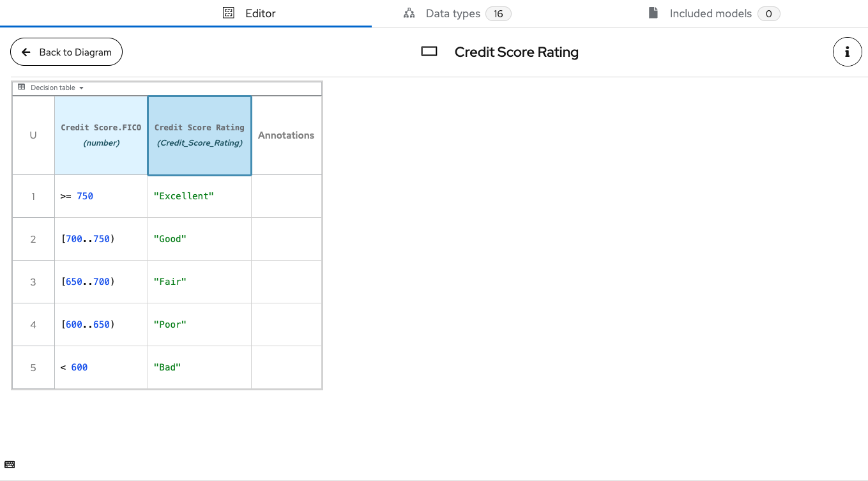Click the annotation cell for Poor row
868x481 pixels.
pos(286,324)
